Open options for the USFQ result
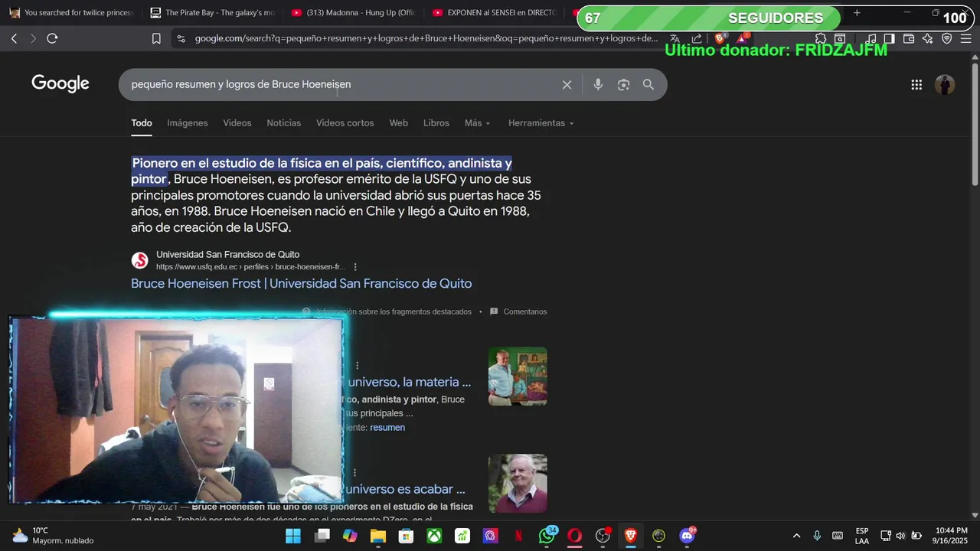Image resolution: width=980 pixels, height=551 pixels. (355, 267)
